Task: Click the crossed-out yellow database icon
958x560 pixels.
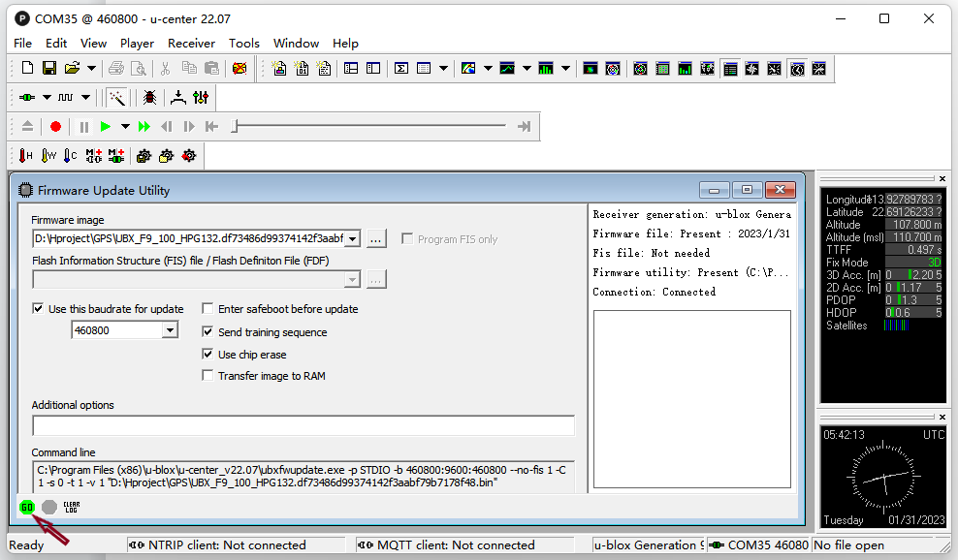Action: [x=239, y=69]
